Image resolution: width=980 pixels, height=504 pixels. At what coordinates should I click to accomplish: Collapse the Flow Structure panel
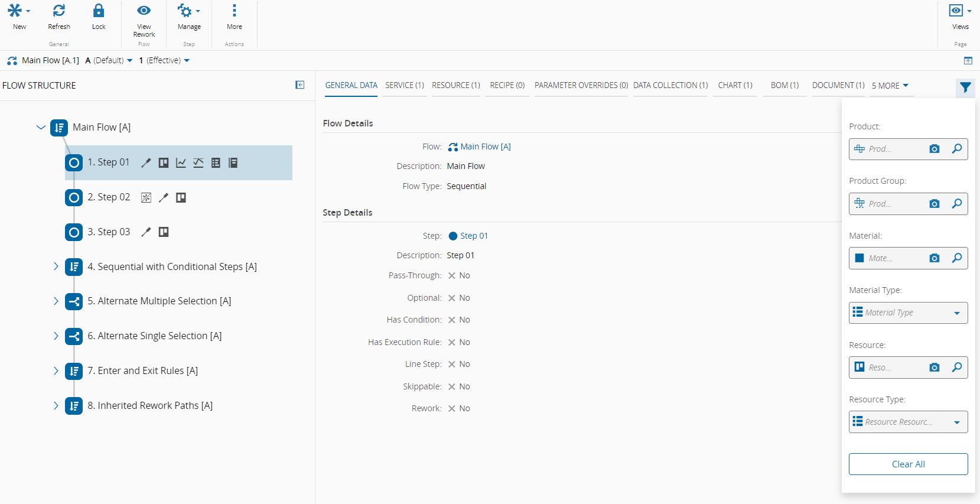(x=300, y=85)
